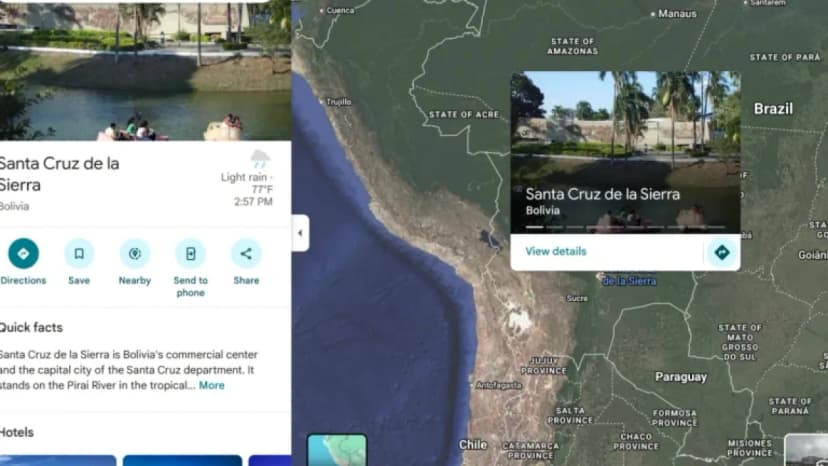Open Nearby search icon
828x466 pixels.
click(135, 254)
